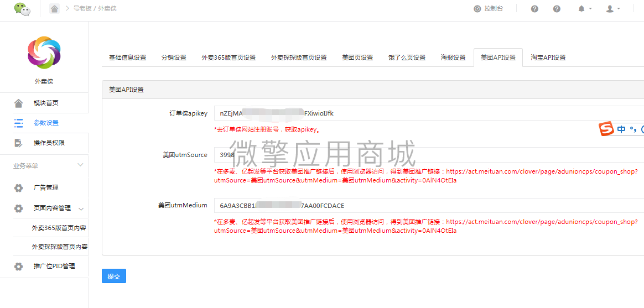644x308 pixels.
Task: Go to home via house icon
Action: 54,8
